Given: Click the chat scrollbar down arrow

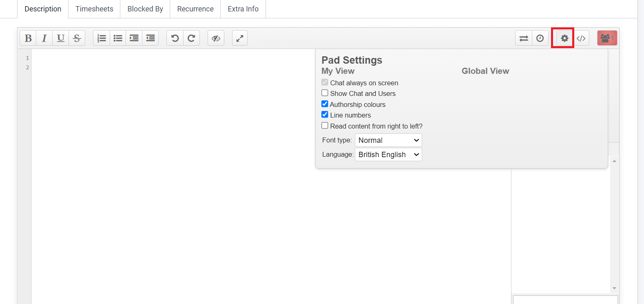Looking at the screenshot, I should click(x=614, y=288).
